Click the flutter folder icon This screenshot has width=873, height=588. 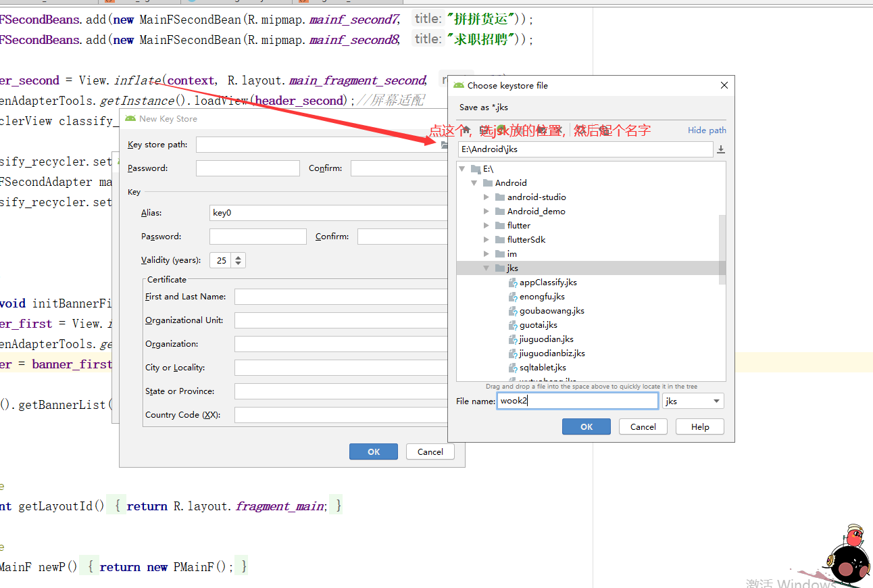click(x=500, y=226)
